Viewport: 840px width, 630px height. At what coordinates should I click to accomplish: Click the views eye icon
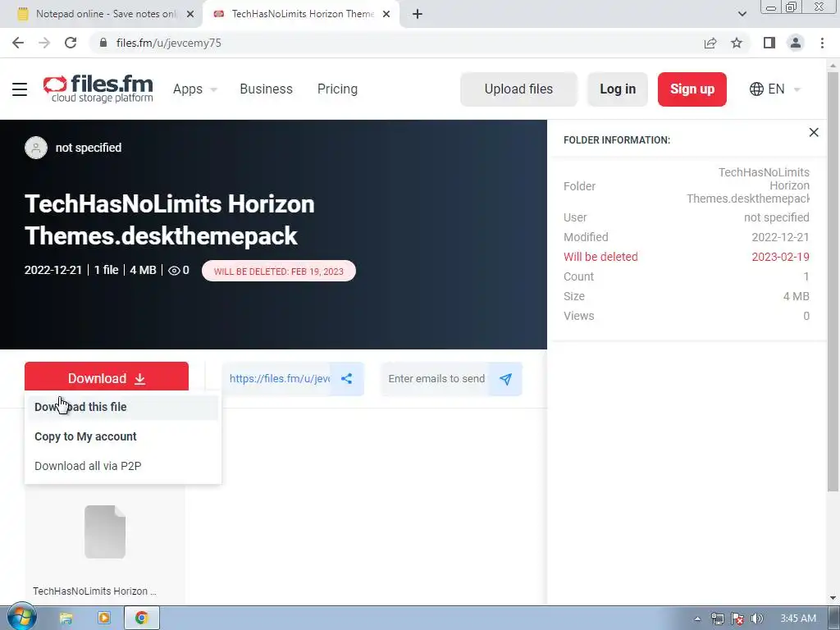click(174, 271)
